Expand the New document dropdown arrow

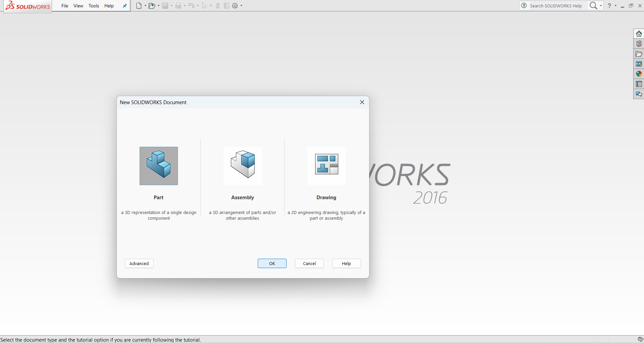(x=145, y=6)
